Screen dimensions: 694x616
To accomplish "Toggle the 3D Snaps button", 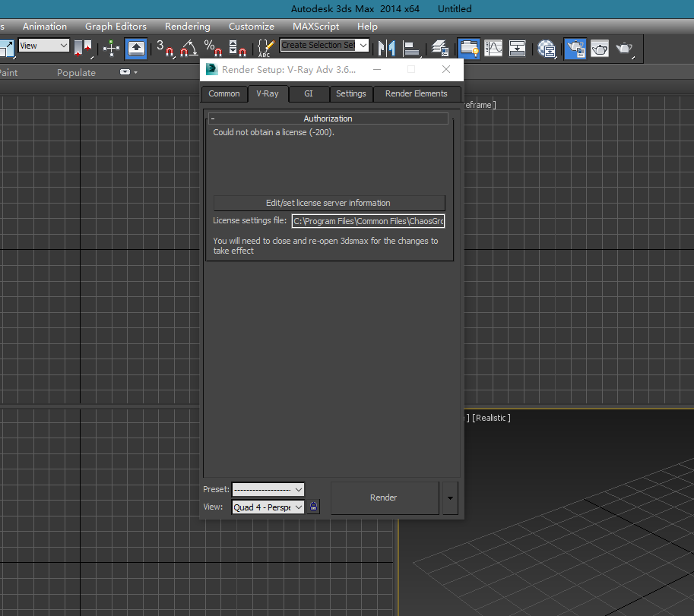I will (165, 48).
